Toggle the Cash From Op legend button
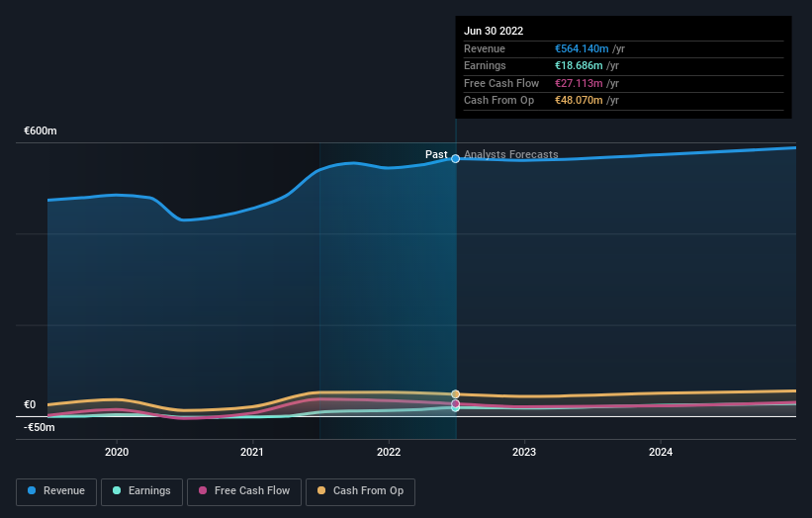The height and width of the screenshot is (518, 812). coord(360,491)
